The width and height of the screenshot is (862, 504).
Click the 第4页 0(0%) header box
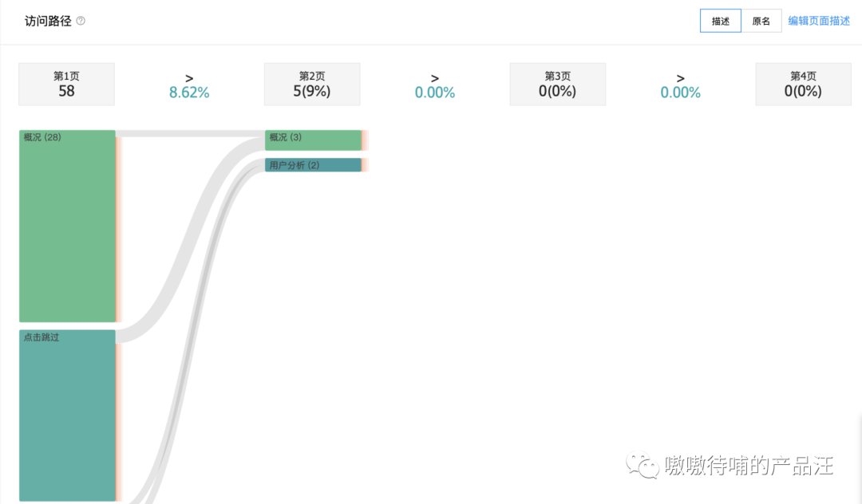point(803,84)
